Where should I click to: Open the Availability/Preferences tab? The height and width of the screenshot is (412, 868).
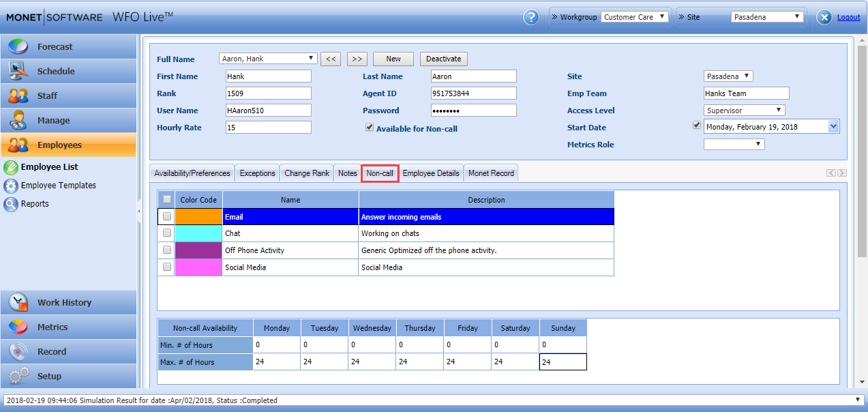(x=192, y=173)
